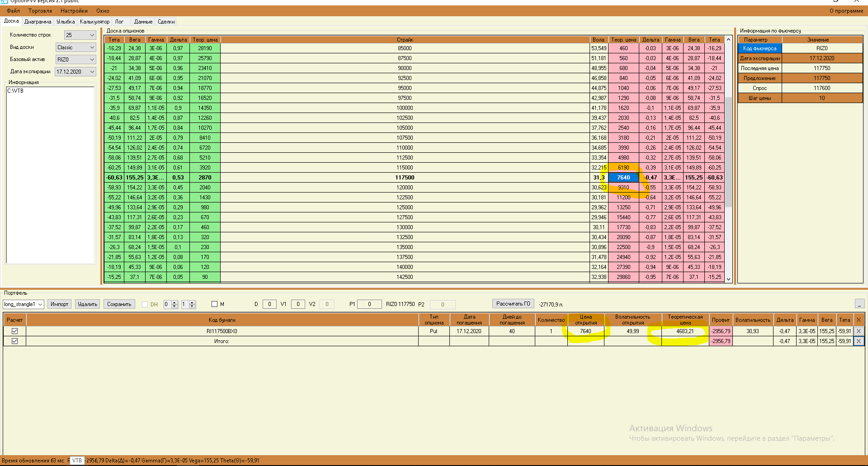This screenshot has height=466, width=868.
Task: Open the Настройки menu
Action: pos(74,11)
